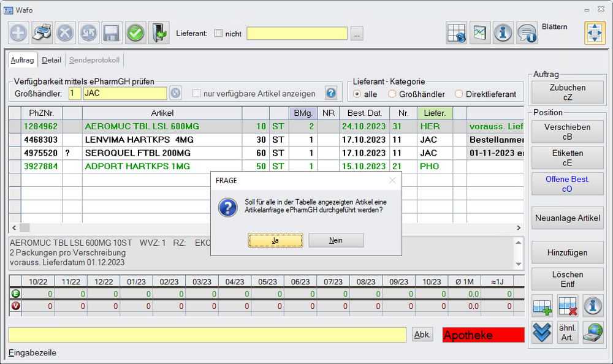Click the exit door icon in toolbar

[158, 33]
